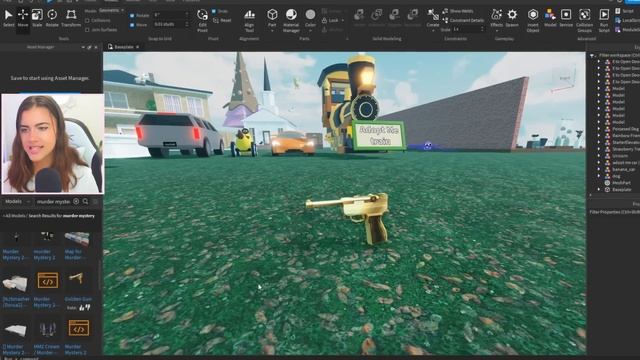Toggle Show Welds
The image size is (640, 360).
(458, 11)
